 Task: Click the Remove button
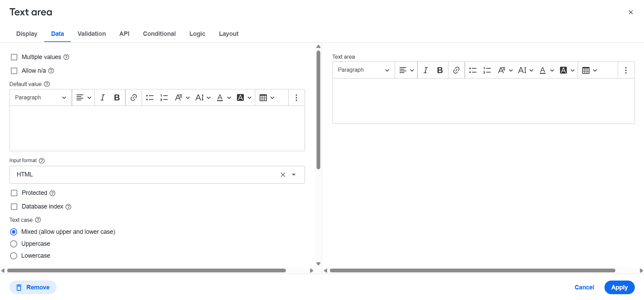[33, 287]
